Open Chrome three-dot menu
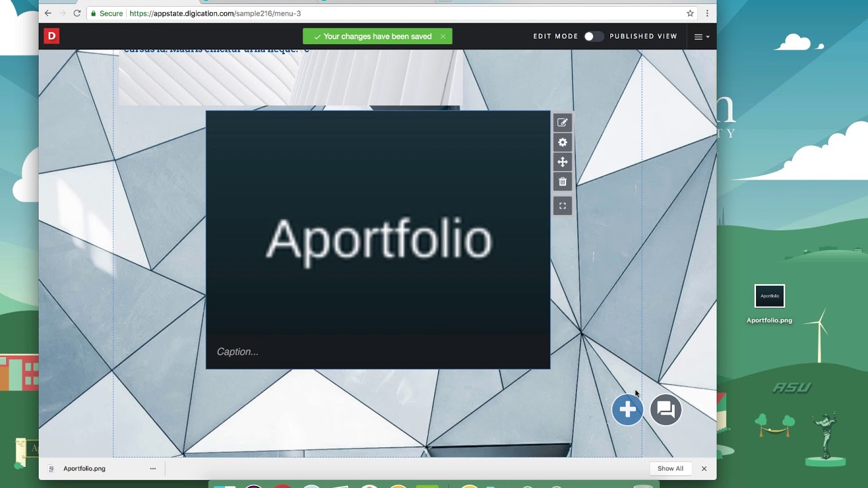This screenshot has width=868, height=488. tap(707, 14)
